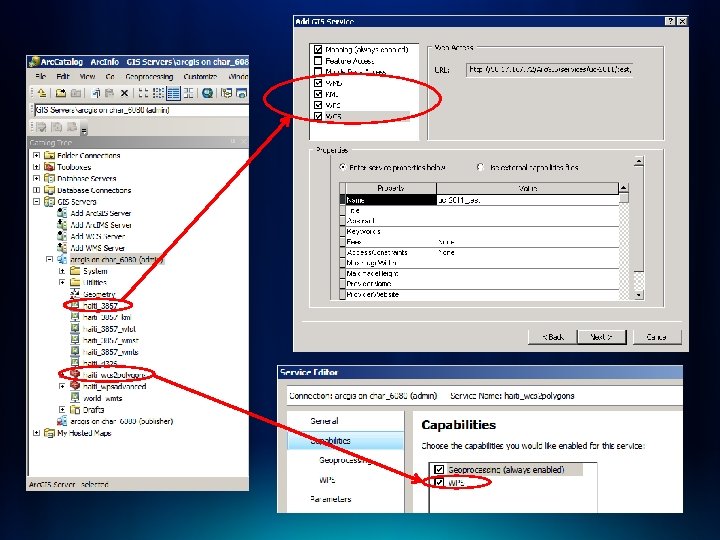This screenshot has height=540, width=720.
Task: Click the properties table scroll up arrow
Action: point(623,187)
